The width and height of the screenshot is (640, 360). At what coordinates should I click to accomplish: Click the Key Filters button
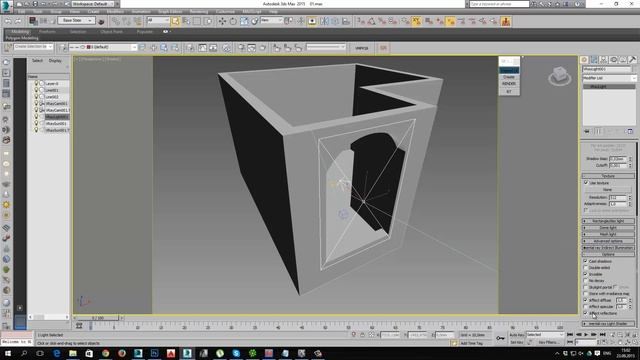[x=548, y=342]
